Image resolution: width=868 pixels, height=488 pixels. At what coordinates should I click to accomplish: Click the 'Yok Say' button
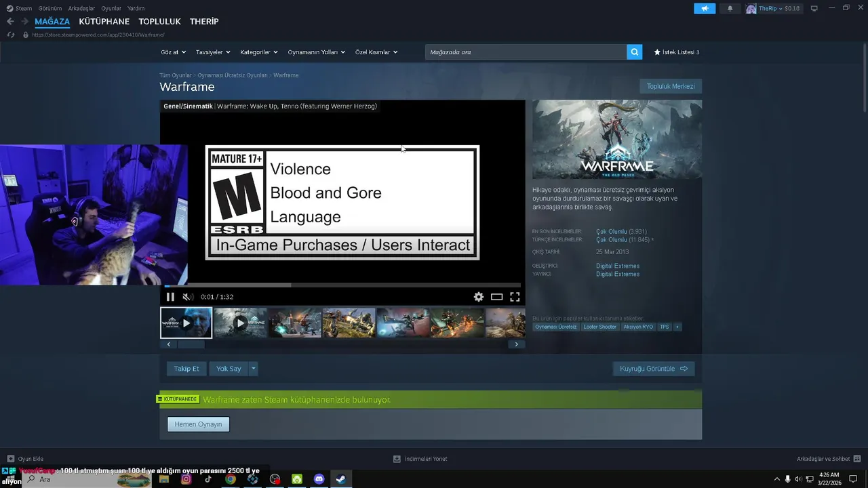[229, 369]
